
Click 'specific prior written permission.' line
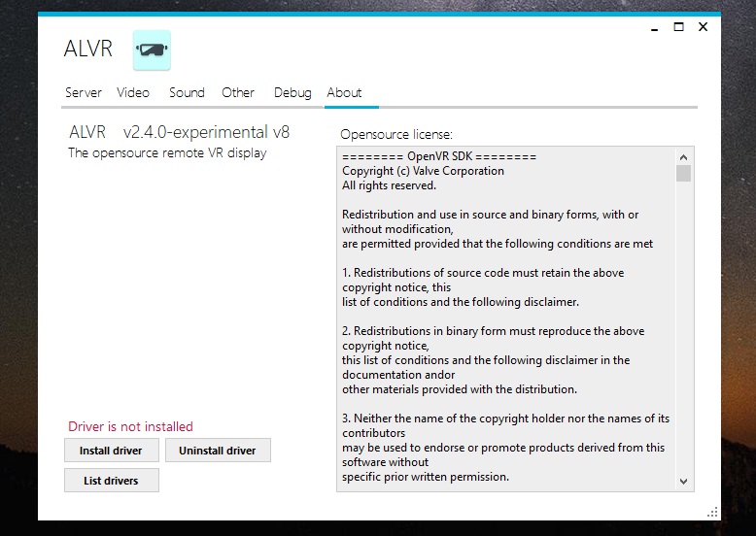coord(426,477)
